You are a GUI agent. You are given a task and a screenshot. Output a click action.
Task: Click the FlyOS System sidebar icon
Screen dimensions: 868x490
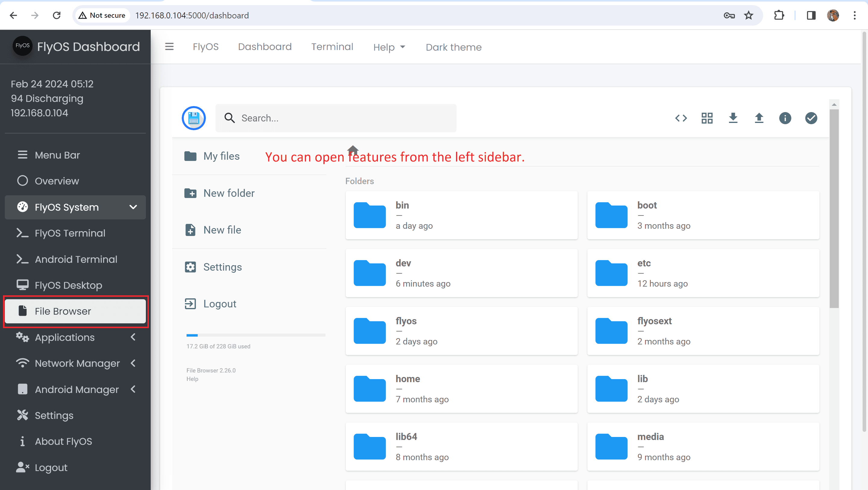pyautogui.click(x=22, y=207)
